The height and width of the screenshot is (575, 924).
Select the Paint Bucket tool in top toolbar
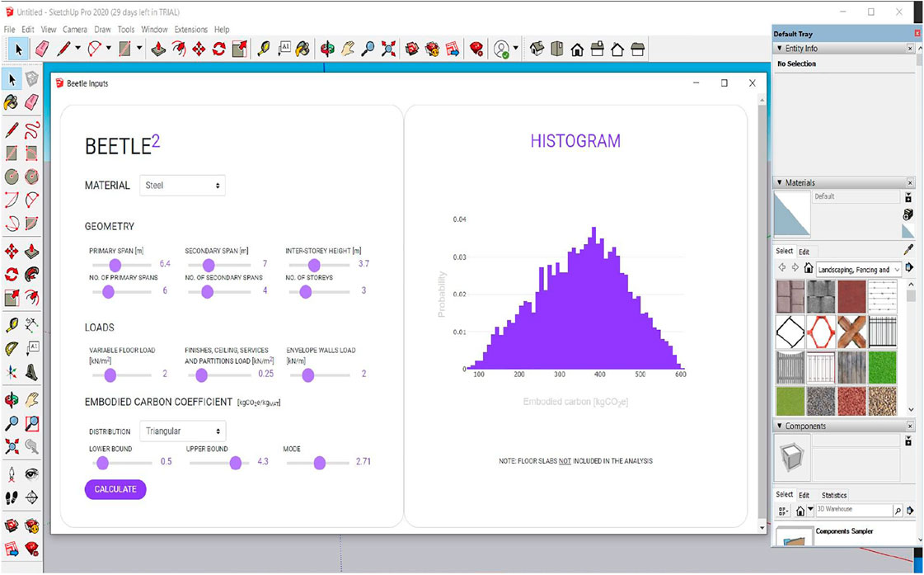tap(303, 49)
